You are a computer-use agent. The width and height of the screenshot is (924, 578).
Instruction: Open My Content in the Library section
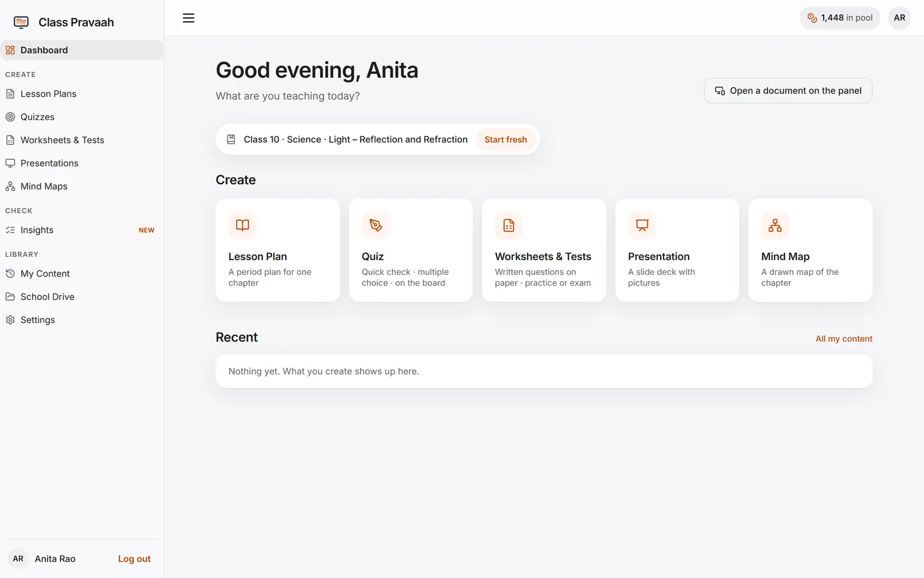tap(82, 274)
